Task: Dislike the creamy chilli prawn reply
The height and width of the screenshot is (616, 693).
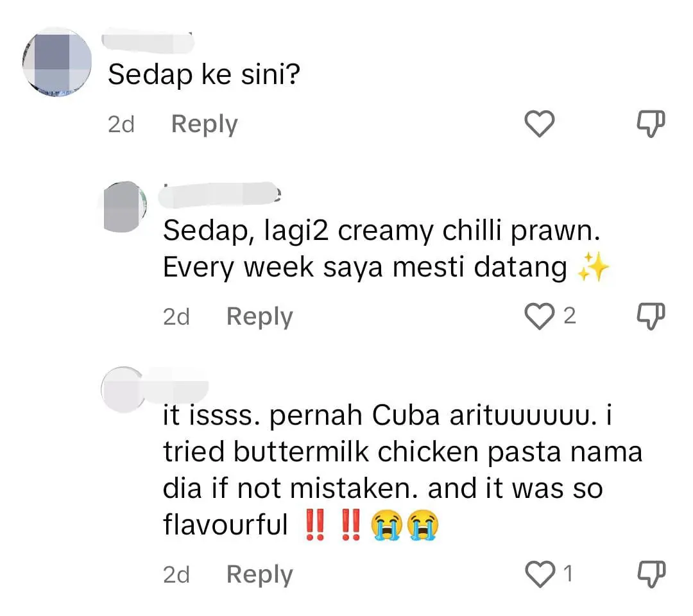Action: (649, 316)
